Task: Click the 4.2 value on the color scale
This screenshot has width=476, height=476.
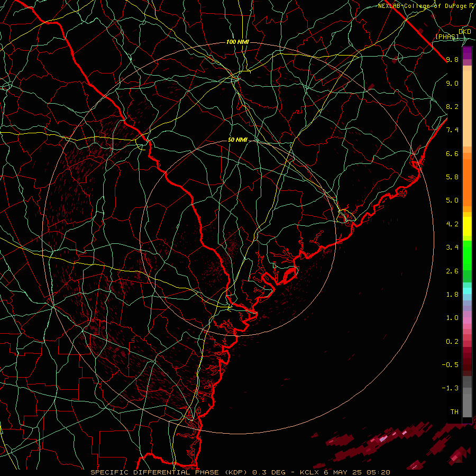Action: tap(452, 224)
